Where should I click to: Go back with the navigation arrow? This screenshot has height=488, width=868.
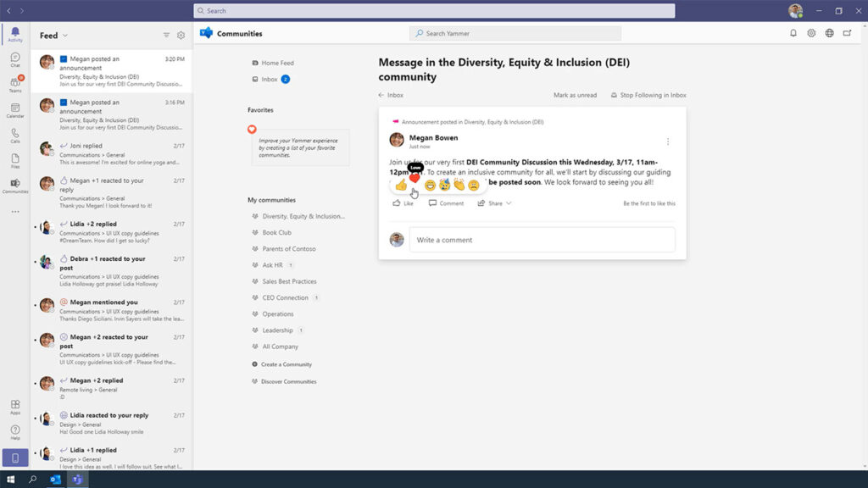tap(8, 10)
